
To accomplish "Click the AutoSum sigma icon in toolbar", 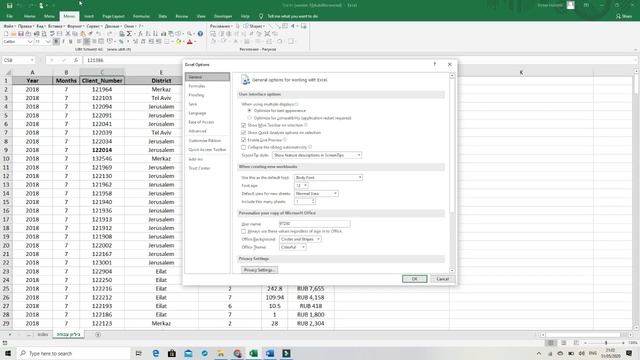I will tap(129, 34).
